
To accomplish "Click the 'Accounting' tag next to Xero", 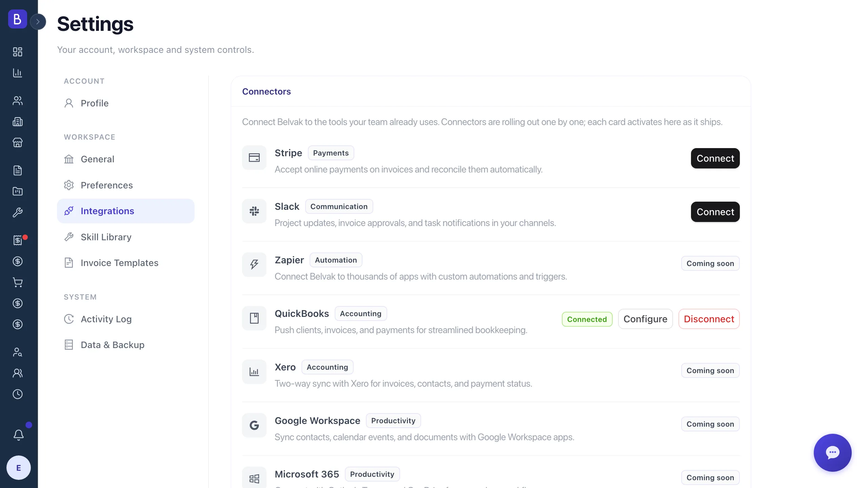I will [x=328, y=367].
